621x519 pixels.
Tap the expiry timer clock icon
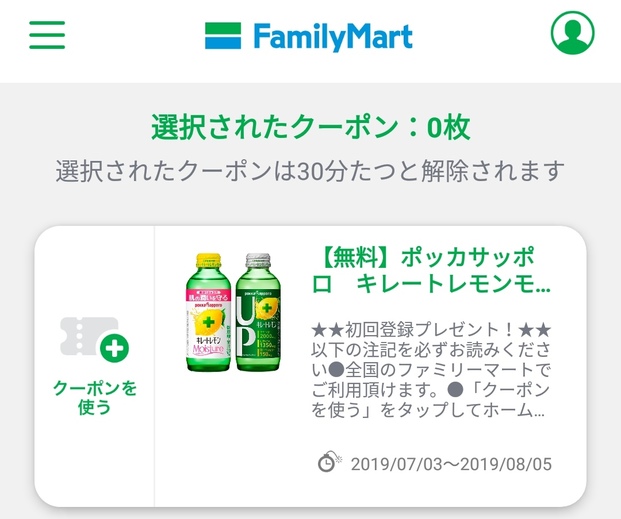[329, 462]
